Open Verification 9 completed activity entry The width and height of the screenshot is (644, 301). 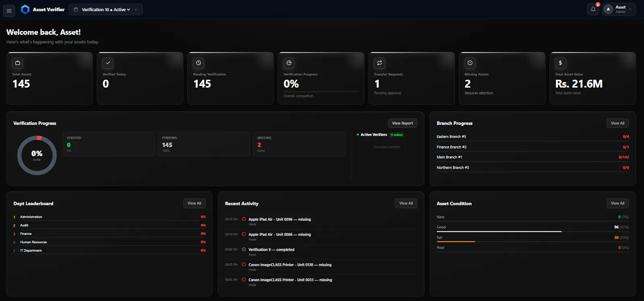pos(321,252)
